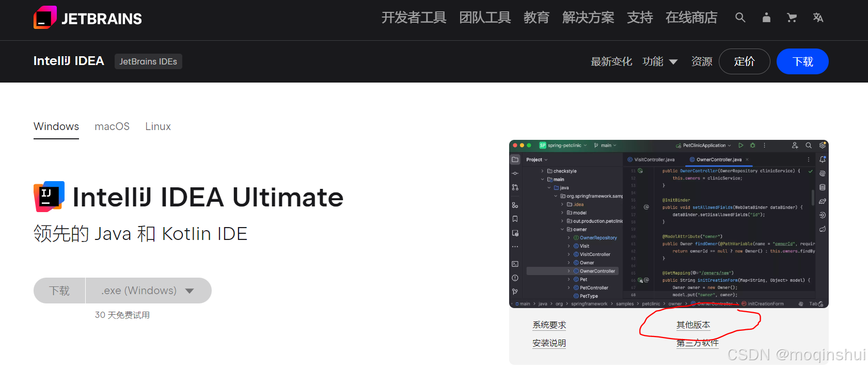Click the IntelliJ IDEA Ultimate product logo
Screen dimensions: 868x370
click(x=49, y=197)
